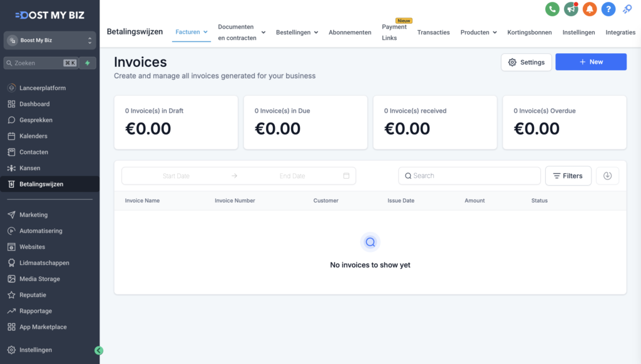Image resolution: width=641 pixels, height=364 pixels.
Task: Open the invoice Settings button
Action: (x=526, y=63)
